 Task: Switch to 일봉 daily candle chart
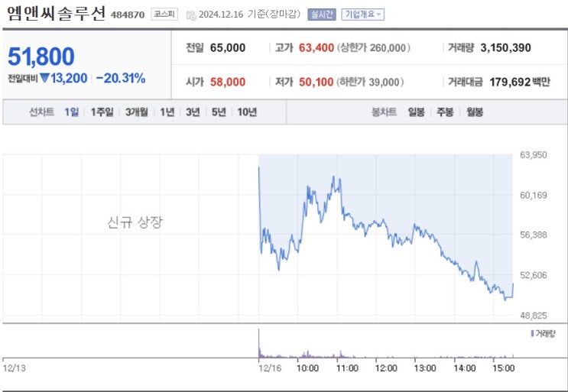[x=417, y=112]
